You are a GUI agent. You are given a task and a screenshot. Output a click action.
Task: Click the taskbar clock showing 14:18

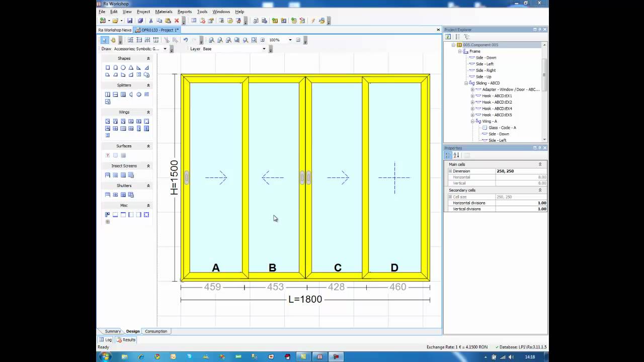530,357
